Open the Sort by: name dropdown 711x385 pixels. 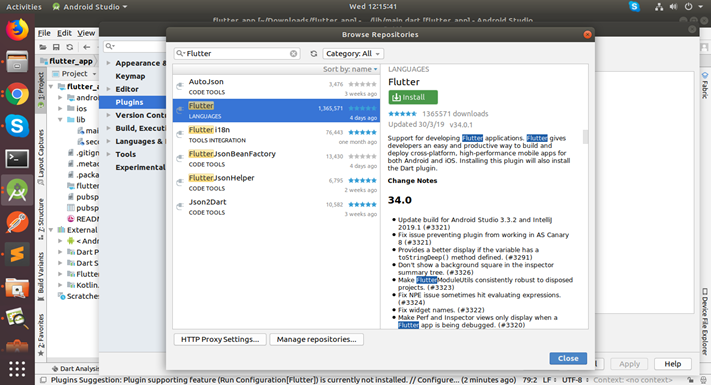(350, 69)
